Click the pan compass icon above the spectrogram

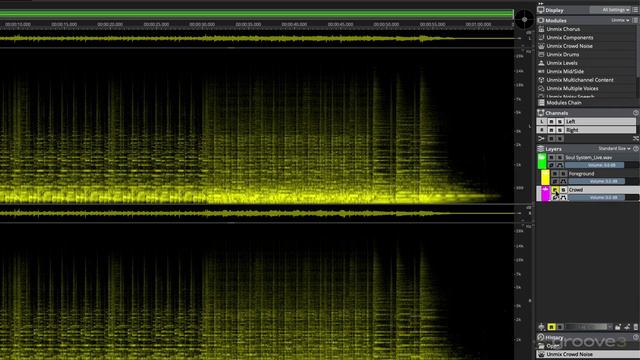click(524, 19)
